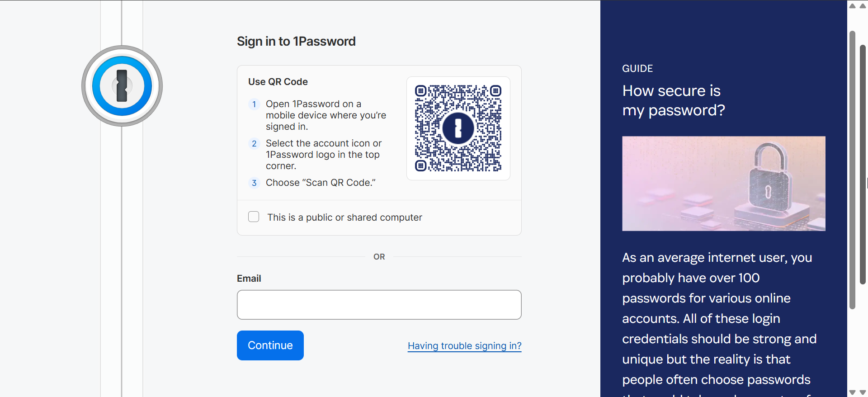Viewport: 868px width, 397px height.
Task: Click the Continue button
Action: [270, 345]
